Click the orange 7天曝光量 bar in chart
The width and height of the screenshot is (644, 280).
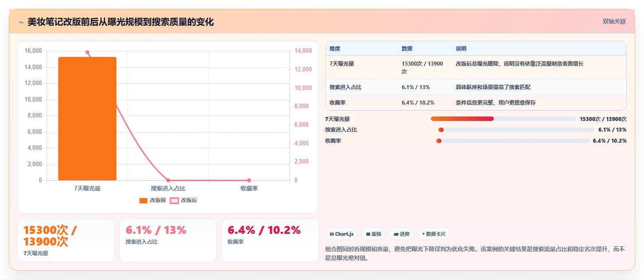tap(87, 119)
